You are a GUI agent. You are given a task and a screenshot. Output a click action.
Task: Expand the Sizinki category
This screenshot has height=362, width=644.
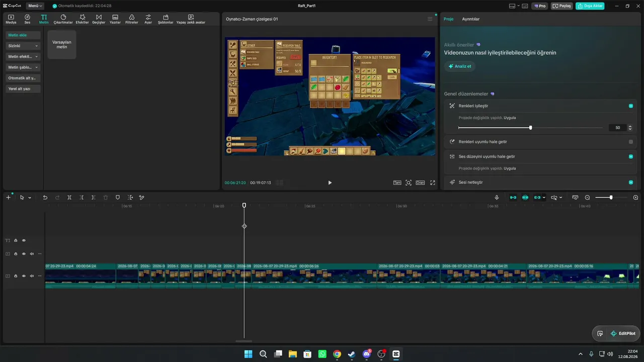click(23, 46)
